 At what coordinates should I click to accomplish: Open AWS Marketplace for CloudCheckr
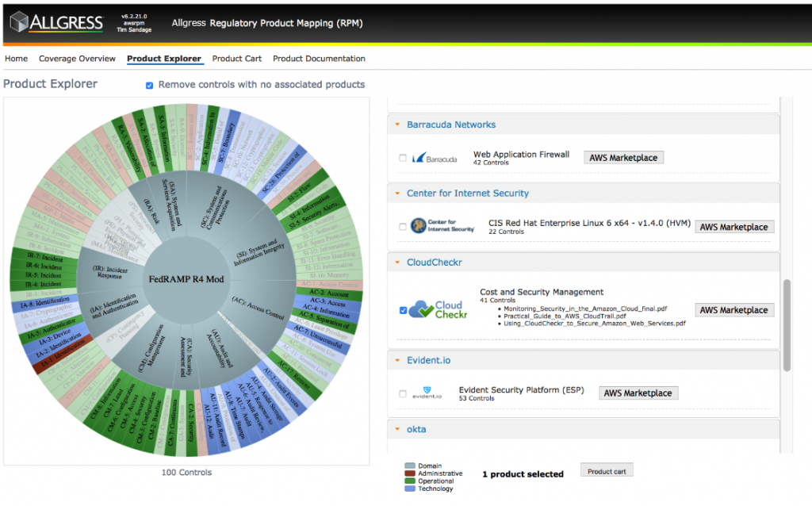coord(733,310)
